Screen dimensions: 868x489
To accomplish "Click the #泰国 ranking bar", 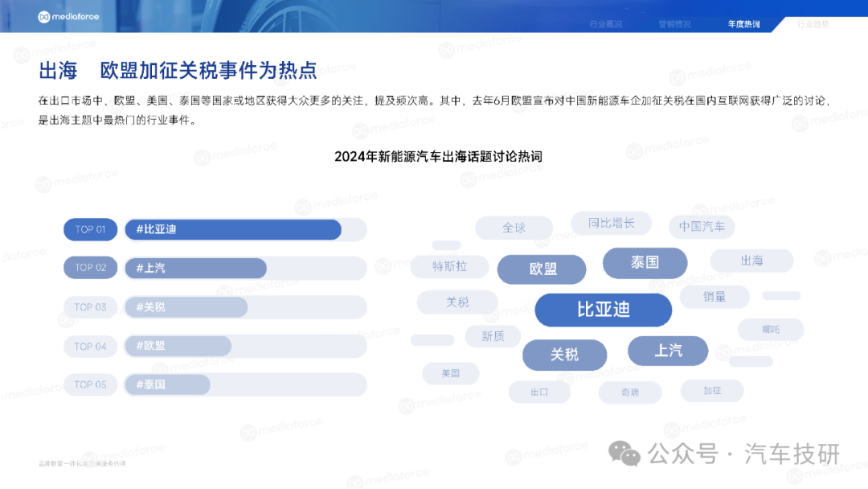I will (x=168, y=384).
